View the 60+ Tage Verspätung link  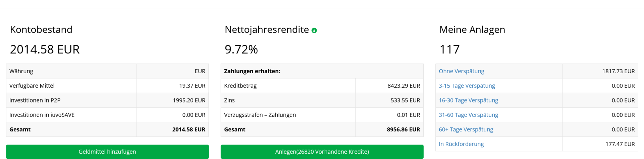click(x=466, y=129)
